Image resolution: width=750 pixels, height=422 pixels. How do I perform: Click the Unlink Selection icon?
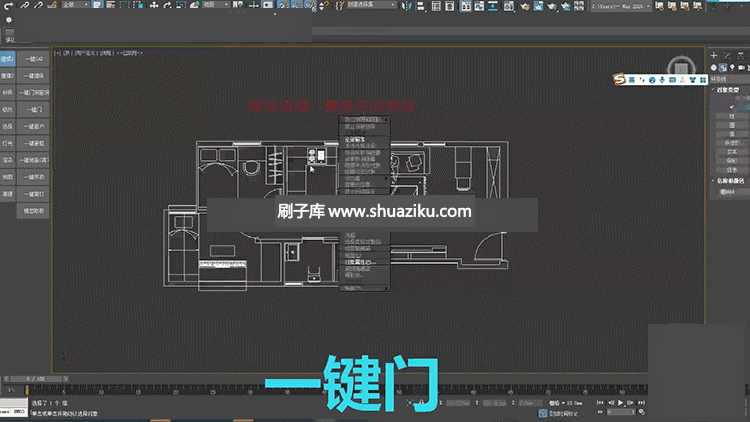(x=38, y=5)
